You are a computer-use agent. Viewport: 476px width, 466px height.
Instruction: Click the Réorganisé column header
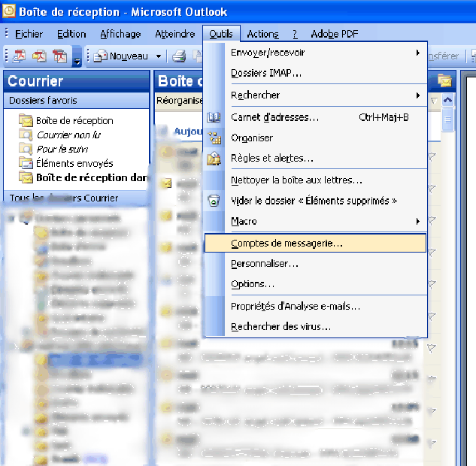[179, 101]
